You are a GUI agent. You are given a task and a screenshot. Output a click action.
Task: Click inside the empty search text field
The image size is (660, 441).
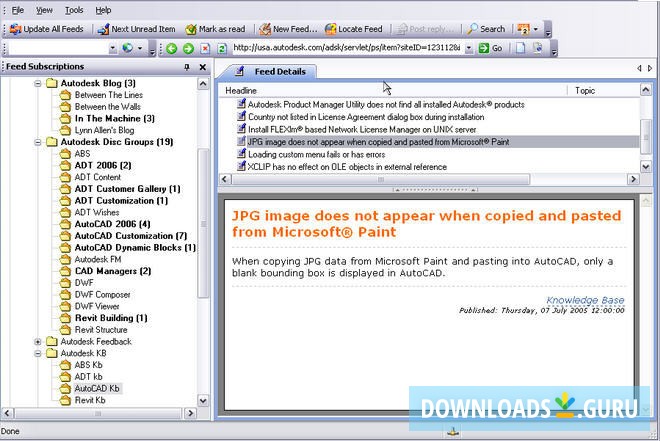click(x=58, y=48)
